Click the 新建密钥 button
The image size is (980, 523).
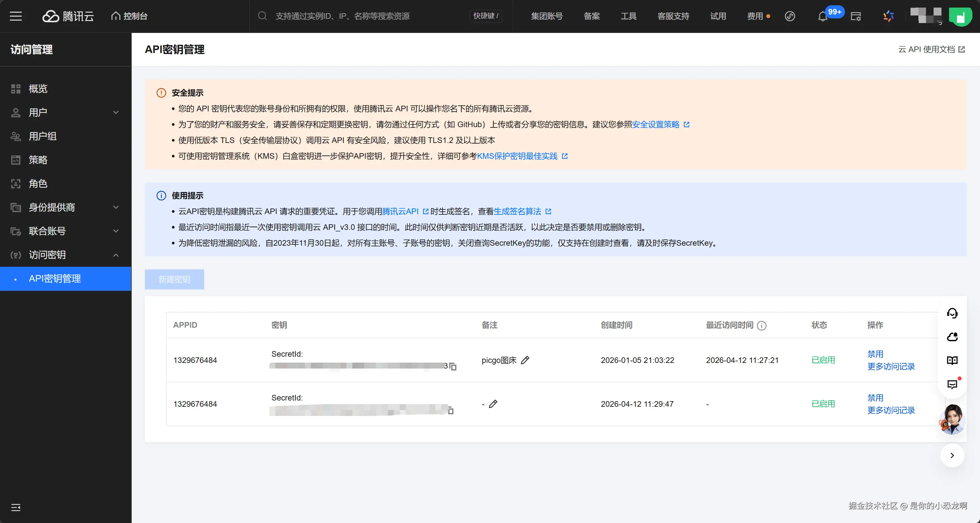[x=174, y=279]
